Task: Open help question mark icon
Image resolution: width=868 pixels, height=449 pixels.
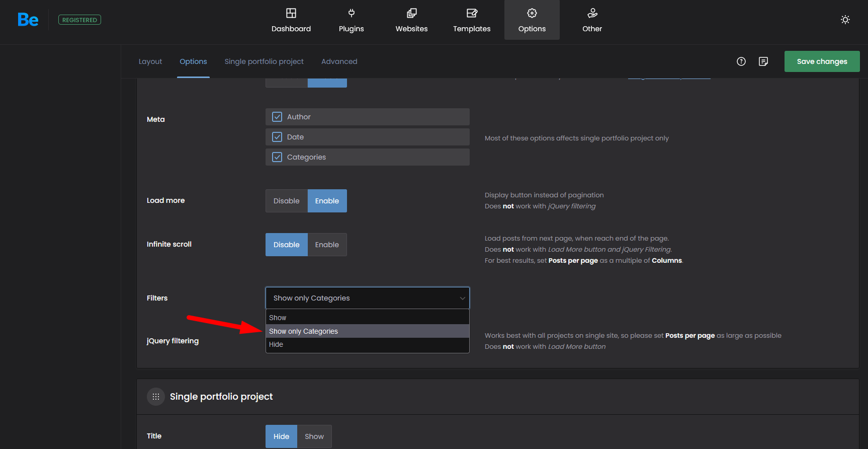Action: tap(741, 61)
